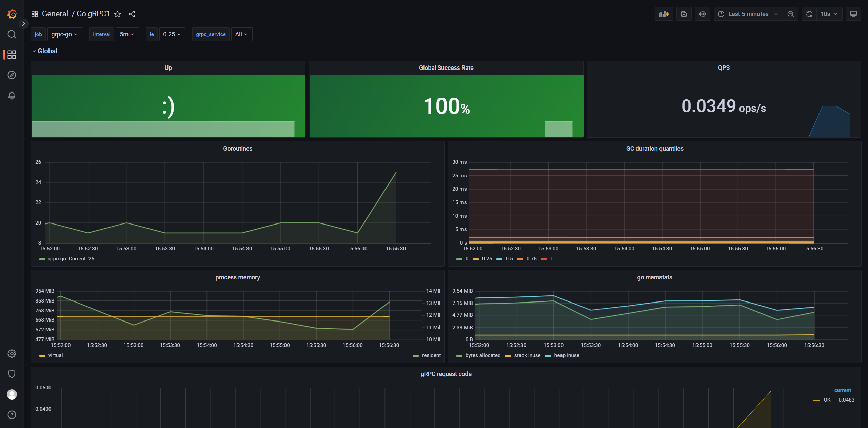868x428 pixels.
Task: Open the Explore compass in sidebar
Action: click(x=12, y=75)
